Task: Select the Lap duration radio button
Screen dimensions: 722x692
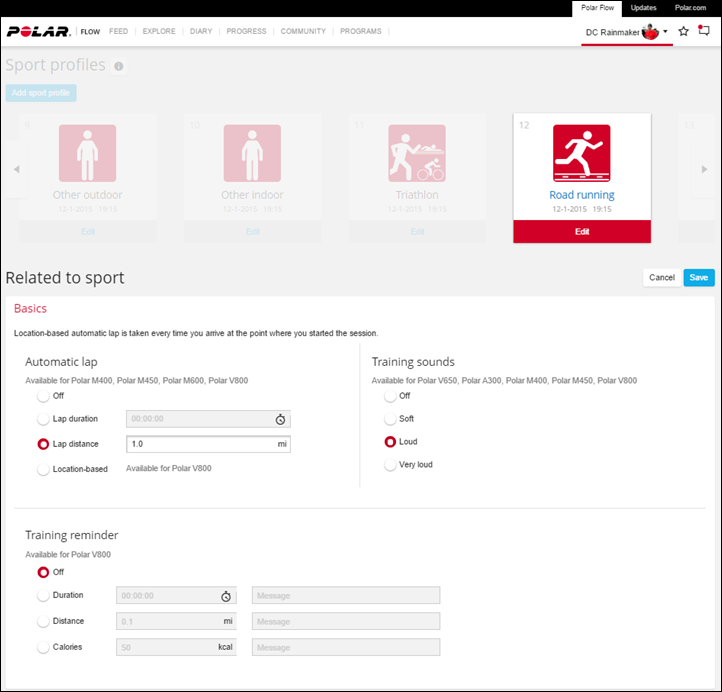Action: (43, 419)
